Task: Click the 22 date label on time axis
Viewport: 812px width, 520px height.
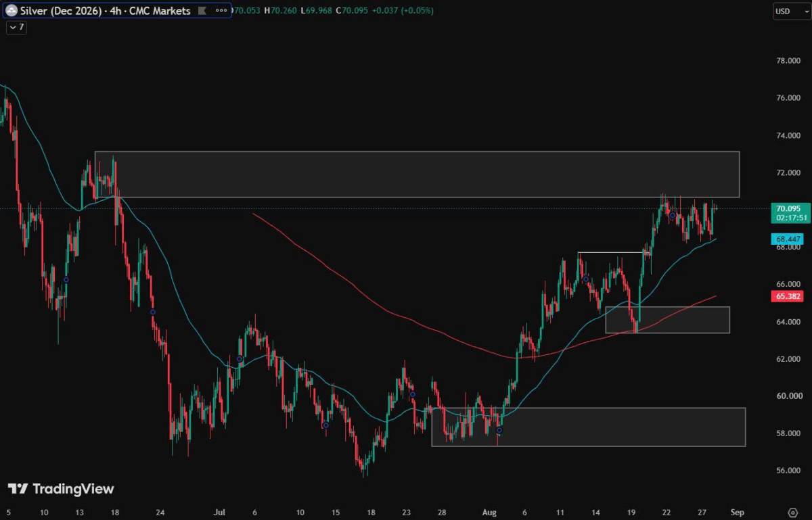Action: pyautogui.click(x=667, y=513)
